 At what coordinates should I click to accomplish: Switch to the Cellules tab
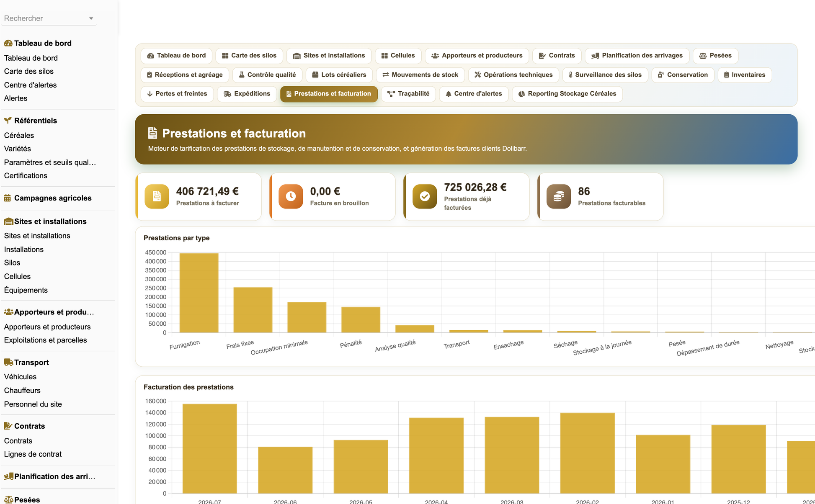(398, 56)
